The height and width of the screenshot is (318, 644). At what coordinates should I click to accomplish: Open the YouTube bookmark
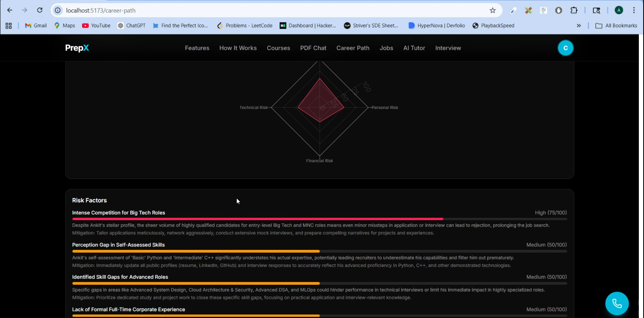[x=96, y=26]
